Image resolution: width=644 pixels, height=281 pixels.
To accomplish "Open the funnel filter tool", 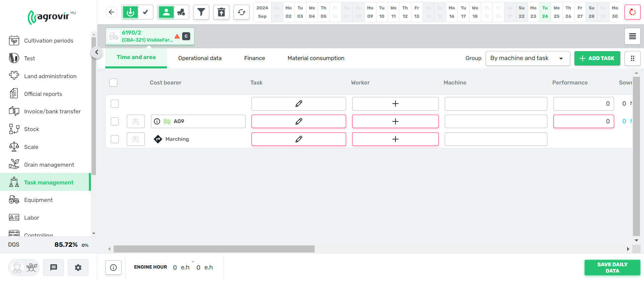I will tap(201, 12).
